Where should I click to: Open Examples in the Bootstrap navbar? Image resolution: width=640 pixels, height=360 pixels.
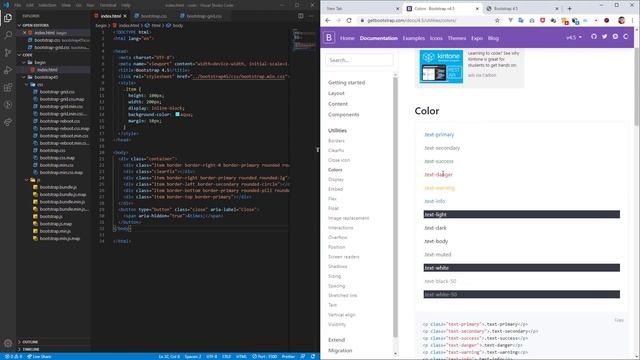coord(413,38)
